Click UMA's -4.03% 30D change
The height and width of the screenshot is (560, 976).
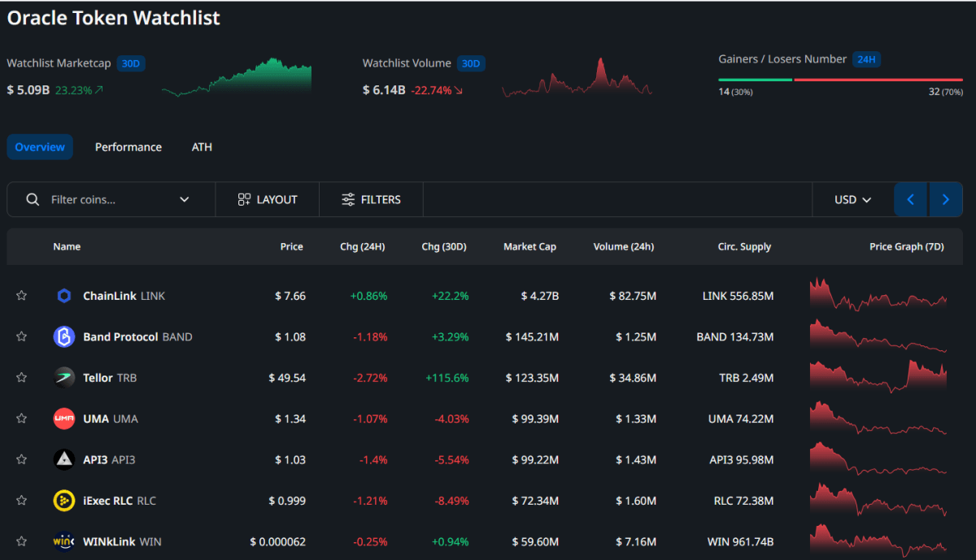pos(450,419)
